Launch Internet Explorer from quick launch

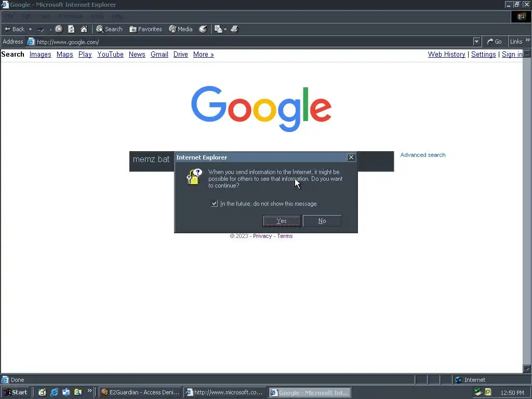pos(54,392)
